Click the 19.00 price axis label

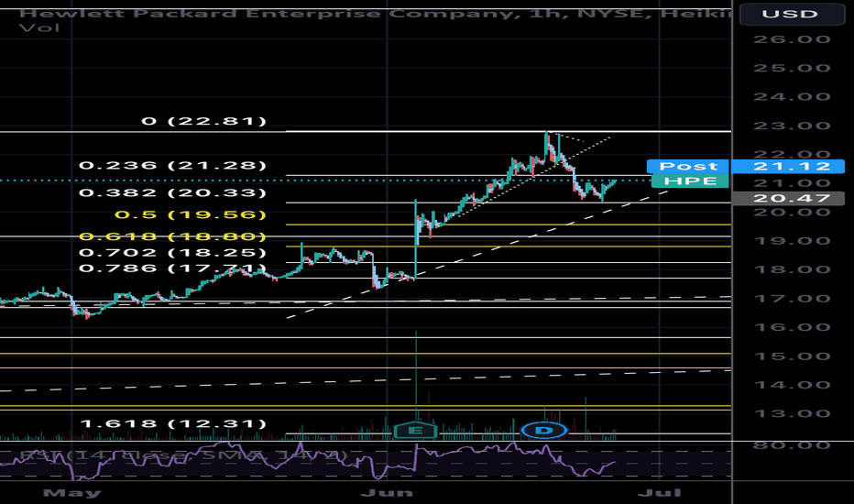point(792,241)
